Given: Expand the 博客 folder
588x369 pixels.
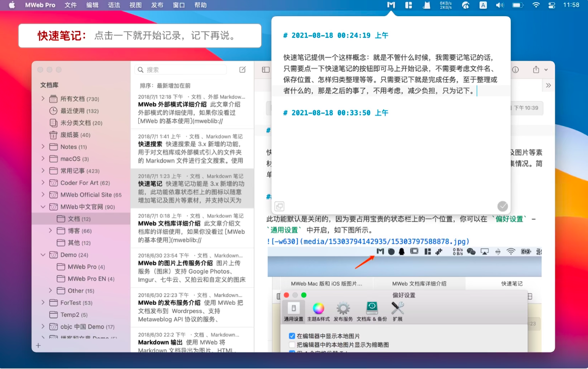Looking at the screenshot, I should [x=50, y=231].
